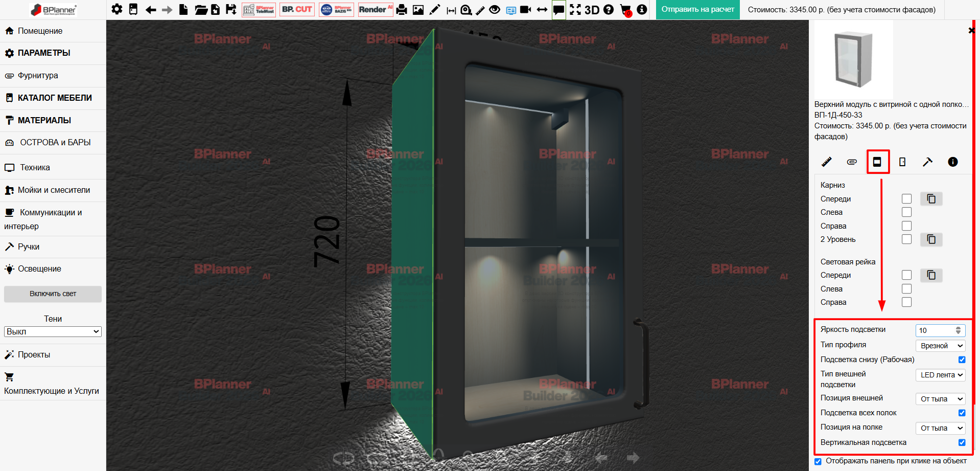
Task: Toggle Отображать панель при клике на объект
Action: point(818,461)
